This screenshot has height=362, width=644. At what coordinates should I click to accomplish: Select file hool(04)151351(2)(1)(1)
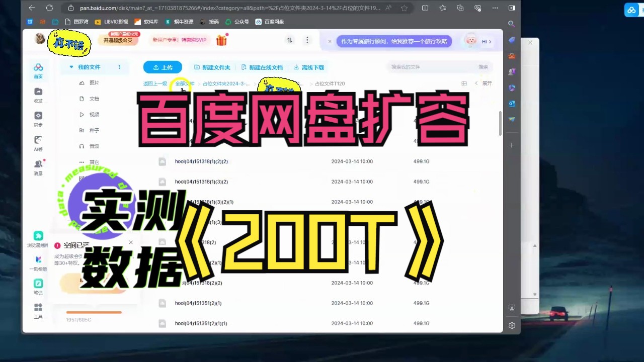pos(201,323)
